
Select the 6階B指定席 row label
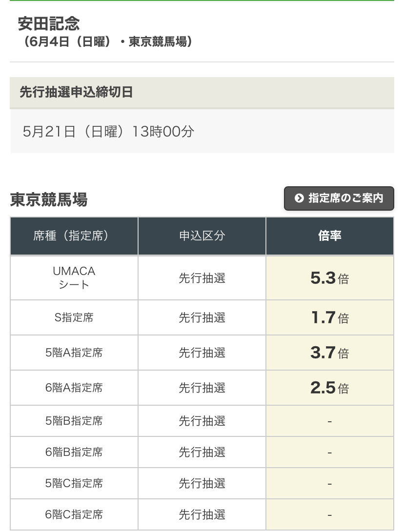pos(74,452)
